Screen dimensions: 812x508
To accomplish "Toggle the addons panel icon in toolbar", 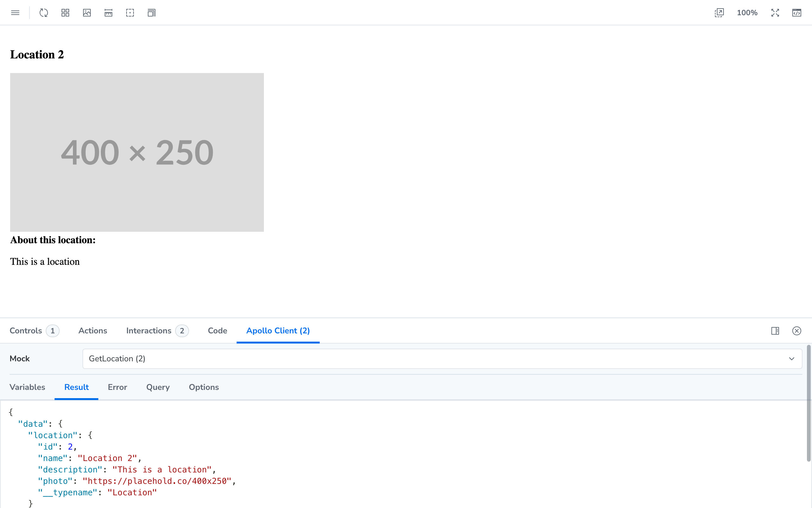I will pyautogui.click(x=796, y=13).
